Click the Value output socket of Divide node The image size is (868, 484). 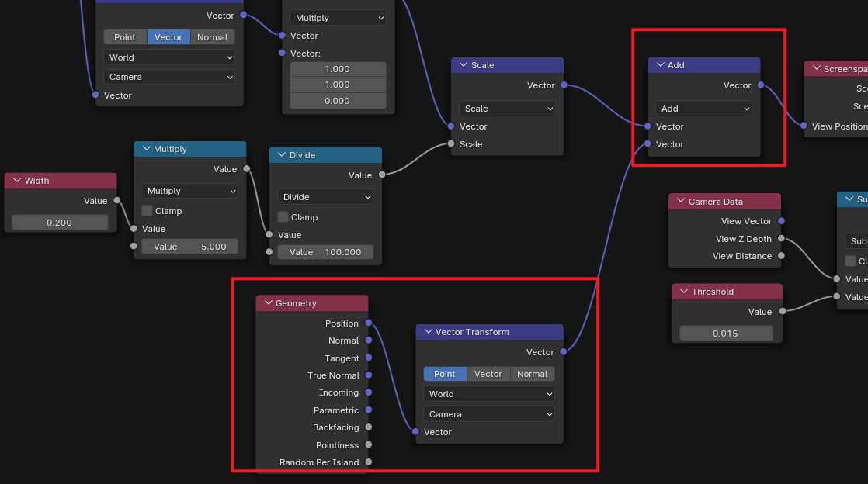coord(381,175)
